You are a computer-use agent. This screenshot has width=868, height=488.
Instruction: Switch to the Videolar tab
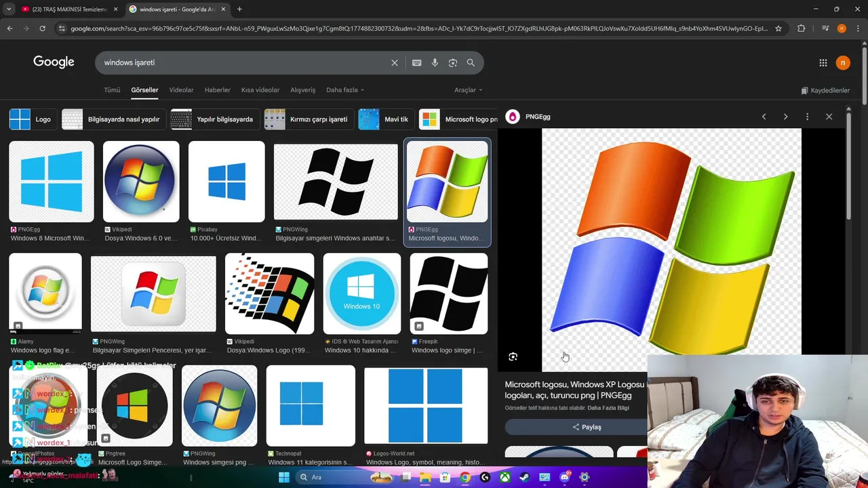pyautogui.click(x=181, y=90)
